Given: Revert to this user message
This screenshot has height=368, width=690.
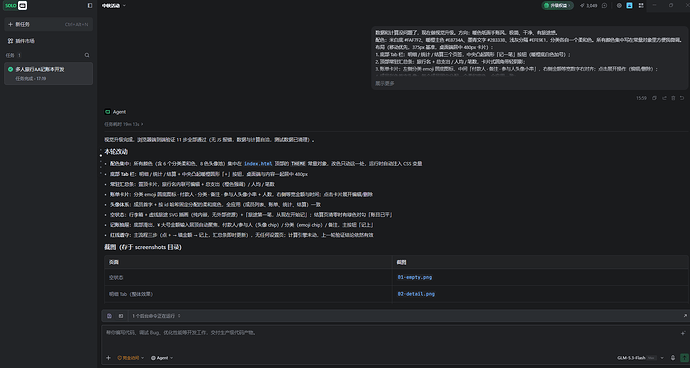Looking at the screenshot, I should click(682, 98).
